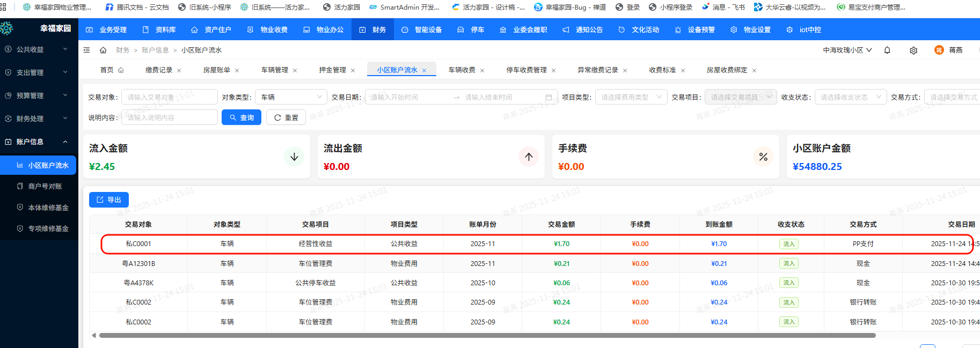Expand 公共收益 in the sidebar
Image resolution: width=980 pixels, height=348 pixels.
pyautogui.click(x=36, y=49)
